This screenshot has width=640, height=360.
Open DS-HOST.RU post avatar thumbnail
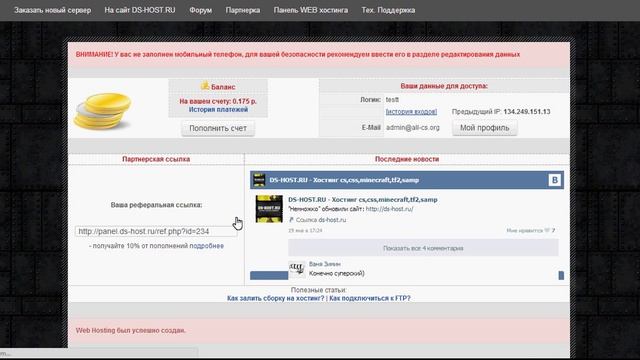pos(269,209)
